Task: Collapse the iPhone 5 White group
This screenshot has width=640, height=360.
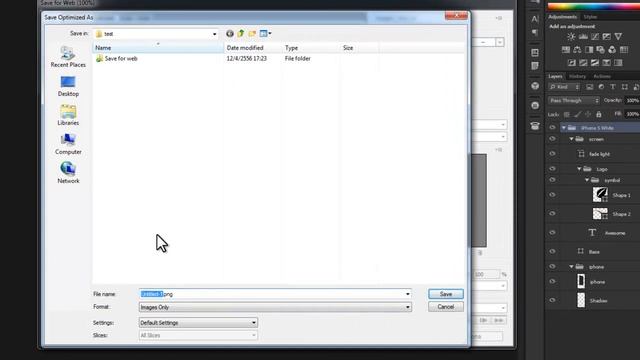Action: click(x=564, y=128)
